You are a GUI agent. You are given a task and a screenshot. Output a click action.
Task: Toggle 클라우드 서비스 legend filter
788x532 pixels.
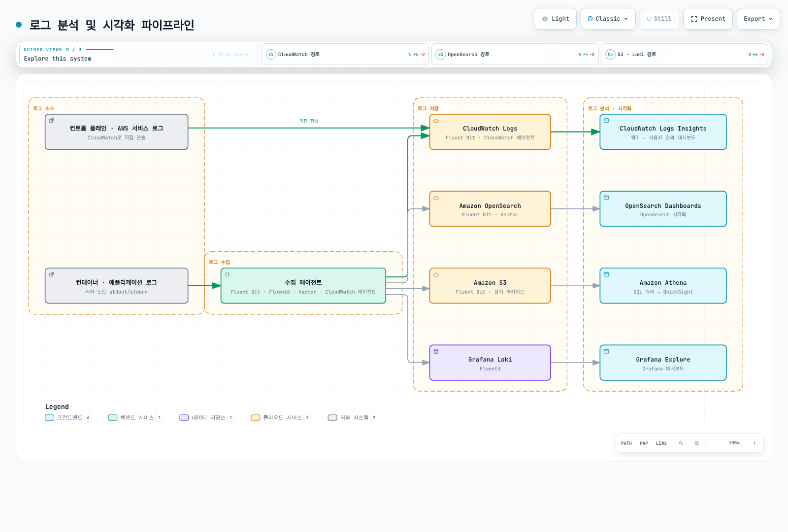point(281,418)
